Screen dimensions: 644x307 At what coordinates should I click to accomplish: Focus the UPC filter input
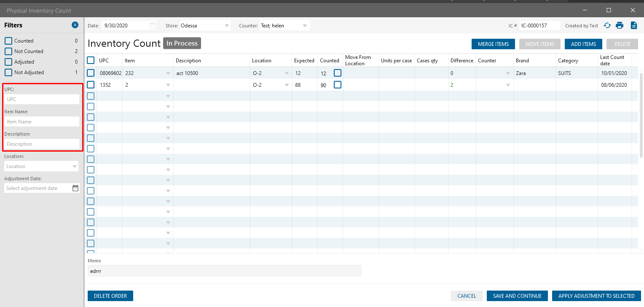click(x=41, y=99)
